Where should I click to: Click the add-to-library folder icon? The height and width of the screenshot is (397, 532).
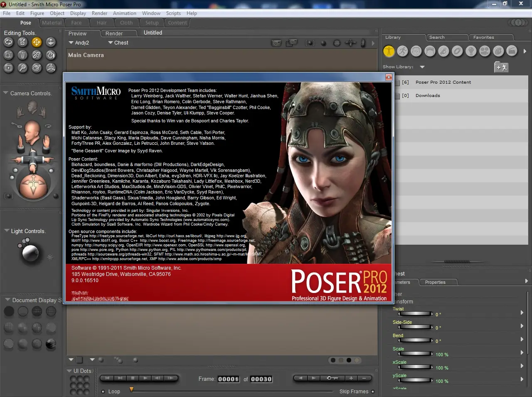coord(501,67)
